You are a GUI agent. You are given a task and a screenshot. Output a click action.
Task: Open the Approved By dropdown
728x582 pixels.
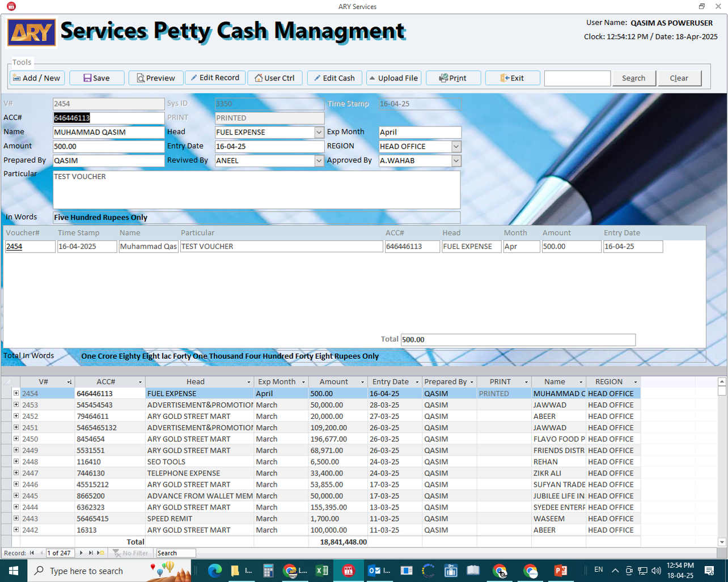click(456, 161)
